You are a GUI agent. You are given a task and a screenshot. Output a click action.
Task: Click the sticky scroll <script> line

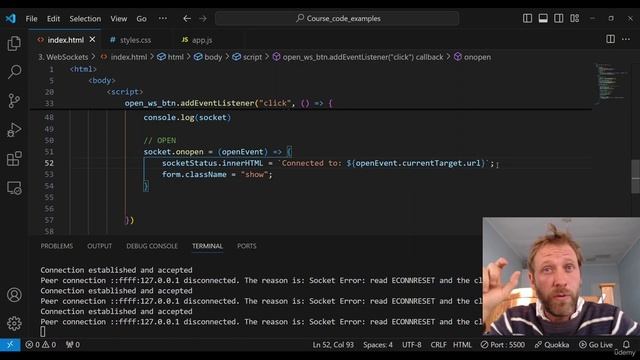124,92
